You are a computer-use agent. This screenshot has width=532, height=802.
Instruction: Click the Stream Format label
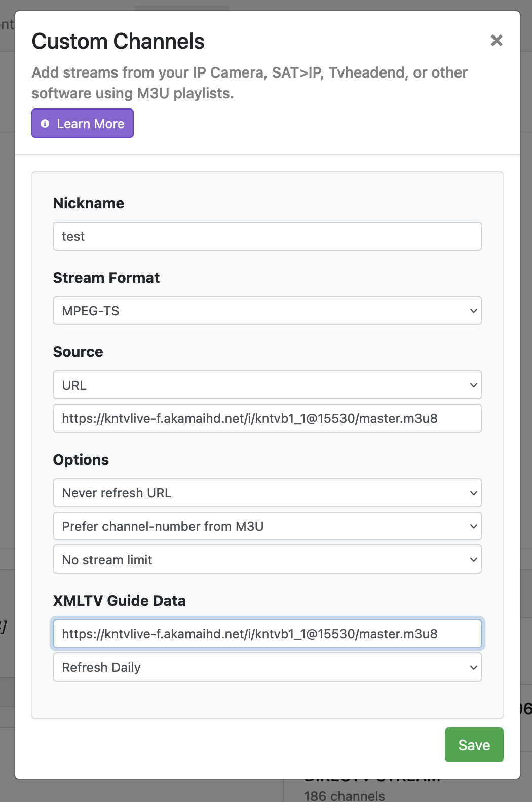tap(106, 278)
